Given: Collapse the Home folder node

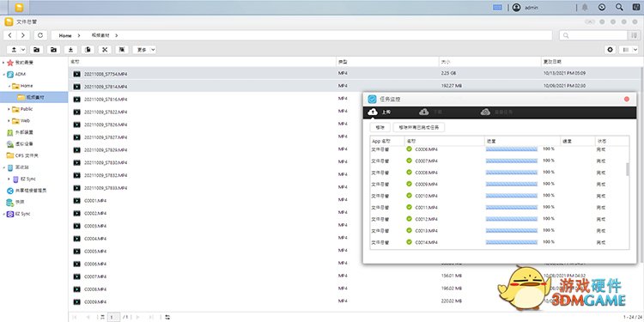Looking at the screenshot, I should click(9, 86).
